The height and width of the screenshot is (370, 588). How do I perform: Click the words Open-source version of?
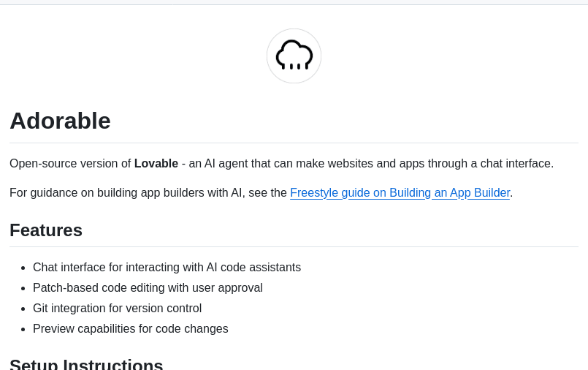pos(70,164)
